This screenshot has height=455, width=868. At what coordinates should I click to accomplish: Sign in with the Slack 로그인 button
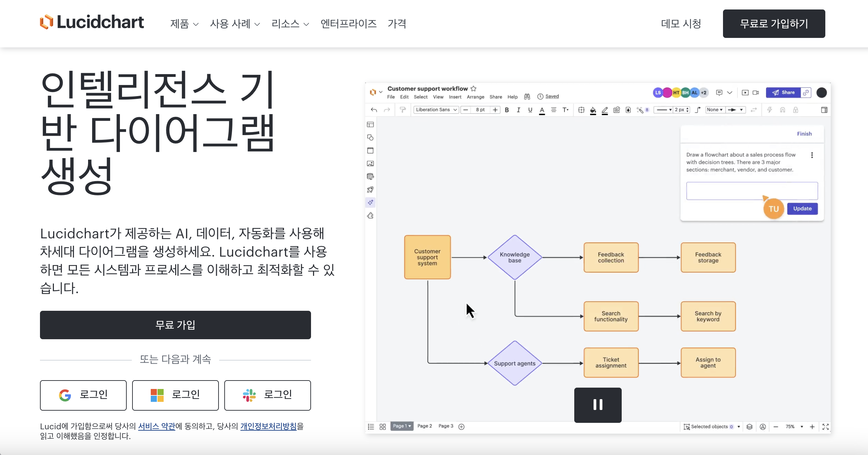(x=268, y=395)
